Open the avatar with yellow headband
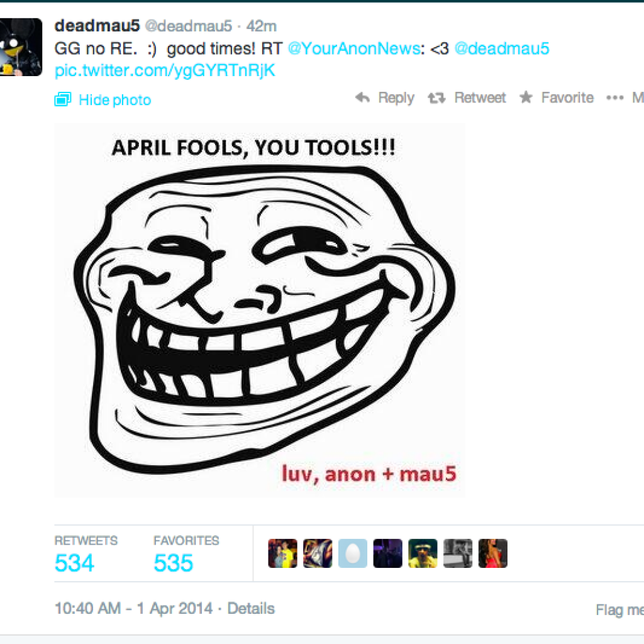644x644 pixels. [x=423, y=553]
